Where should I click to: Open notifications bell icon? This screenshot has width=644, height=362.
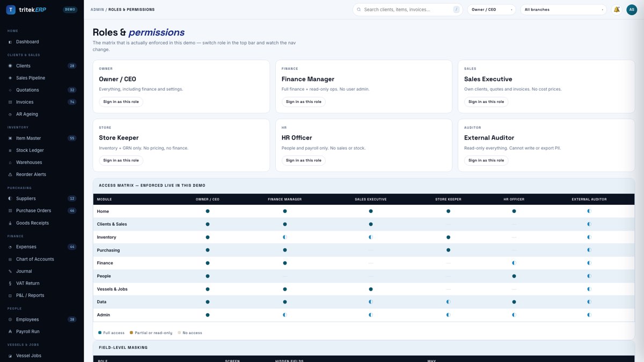click(x=617, y=10)
